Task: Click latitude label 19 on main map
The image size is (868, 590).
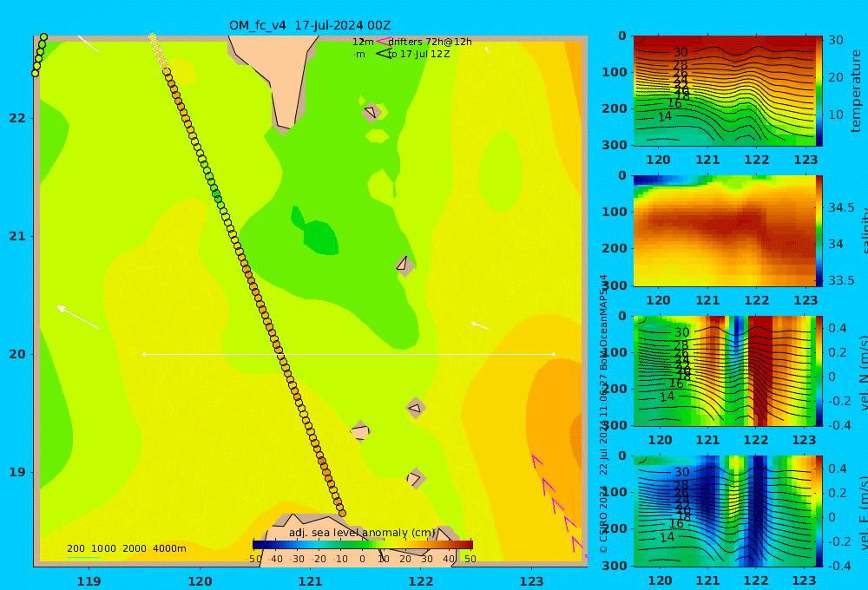Action: (x=17, y=472)
